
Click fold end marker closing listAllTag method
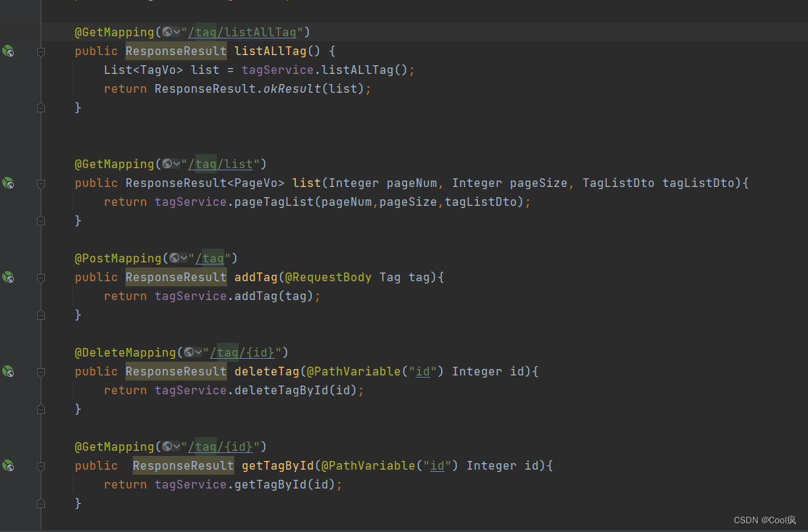41,108
